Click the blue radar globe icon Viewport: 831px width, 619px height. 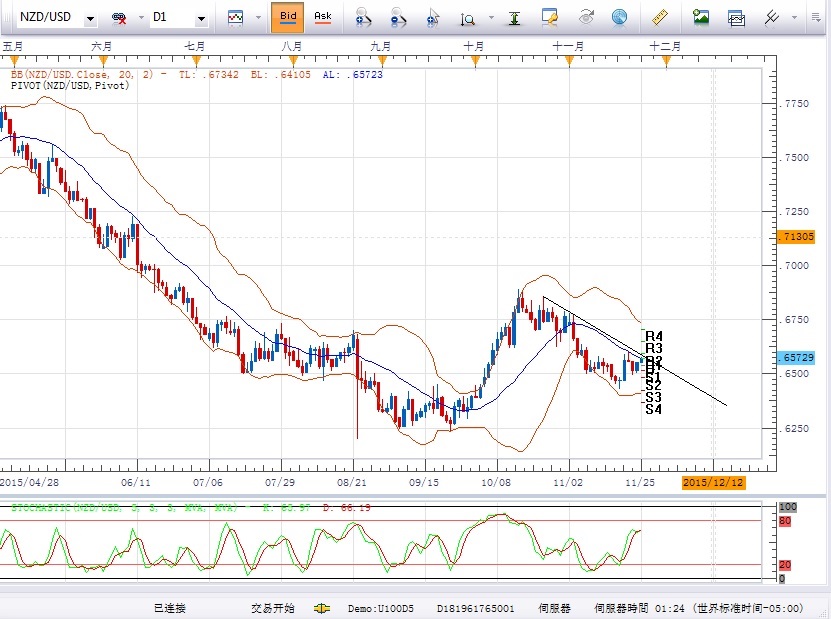coord(619,17)
